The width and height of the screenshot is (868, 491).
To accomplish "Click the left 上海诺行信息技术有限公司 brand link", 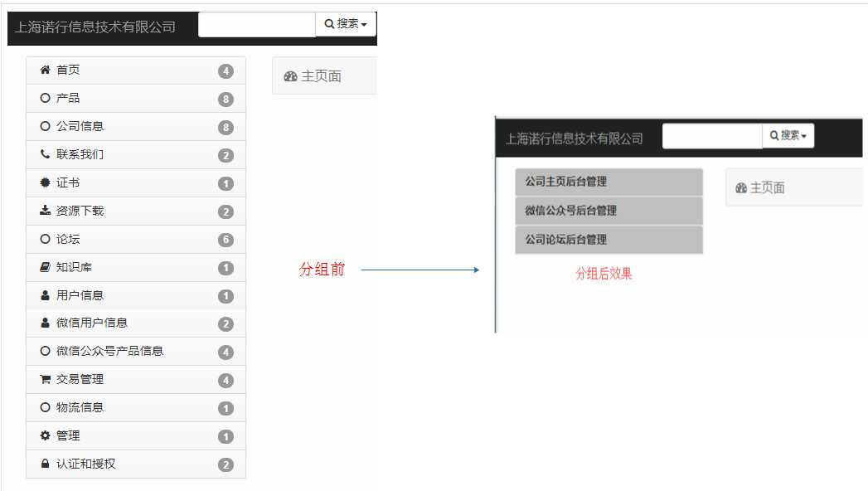I will click(x=95, y=27).
